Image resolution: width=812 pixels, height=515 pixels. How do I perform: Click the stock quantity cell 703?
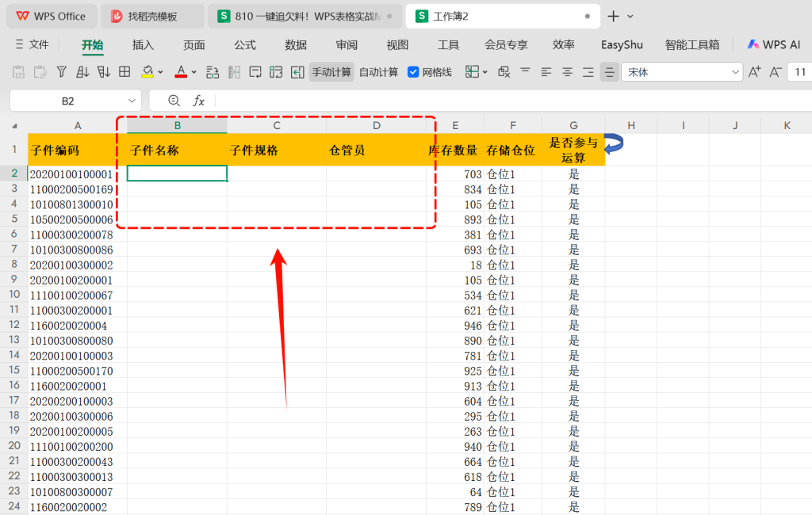[x=455, y=174]
